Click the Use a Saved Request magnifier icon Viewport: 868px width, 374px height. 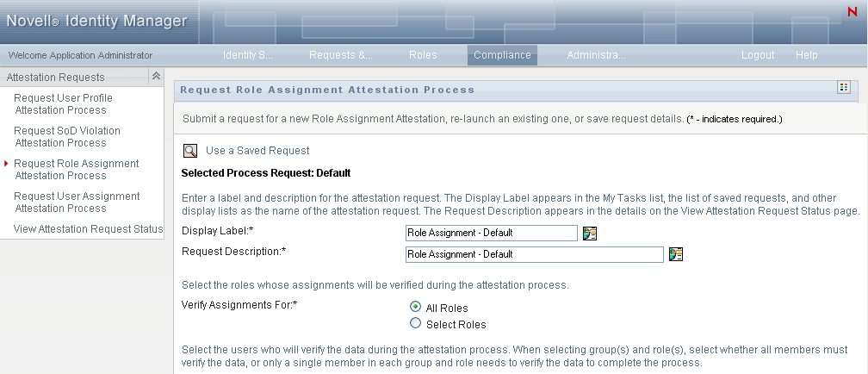click(189, 151)
